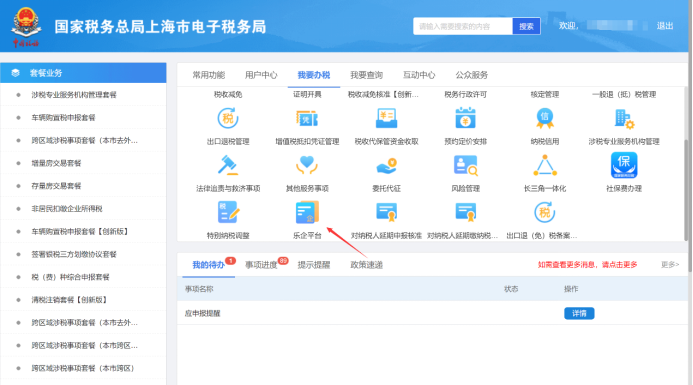Open 涉税专业服务机构管理 building icon
This screenshot has height=385, width=693.
tap(624, 118)
